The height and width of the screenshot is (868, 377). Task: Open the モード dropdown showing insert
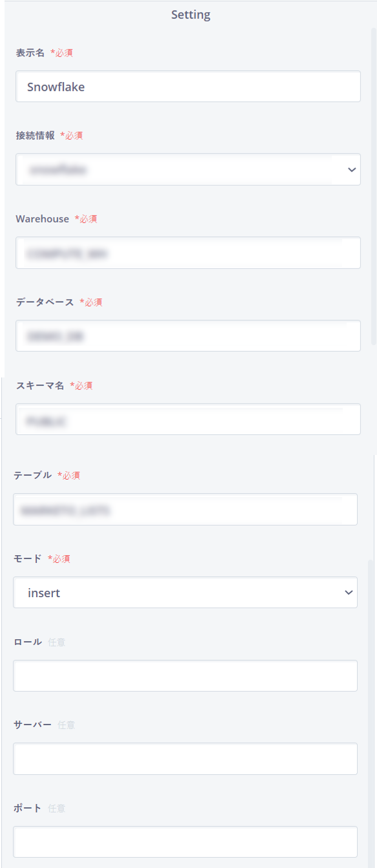click(x=185, y=593)
